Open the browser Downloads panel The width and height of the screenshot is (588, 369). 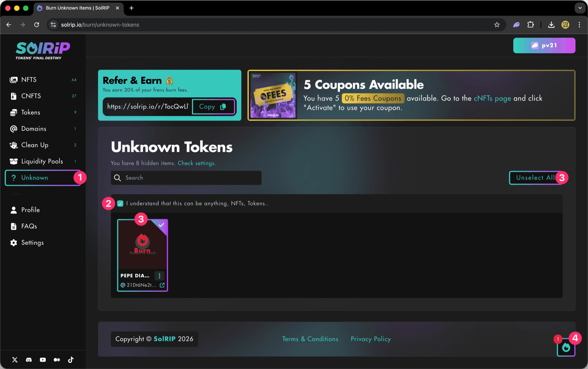(551, 25)
